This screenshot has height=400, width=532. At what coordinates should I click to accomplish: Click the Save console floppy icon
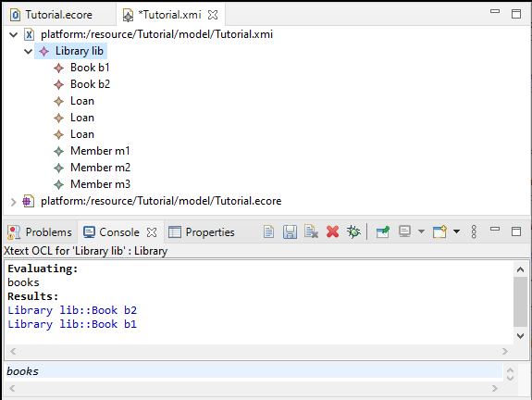coord(290,232)
